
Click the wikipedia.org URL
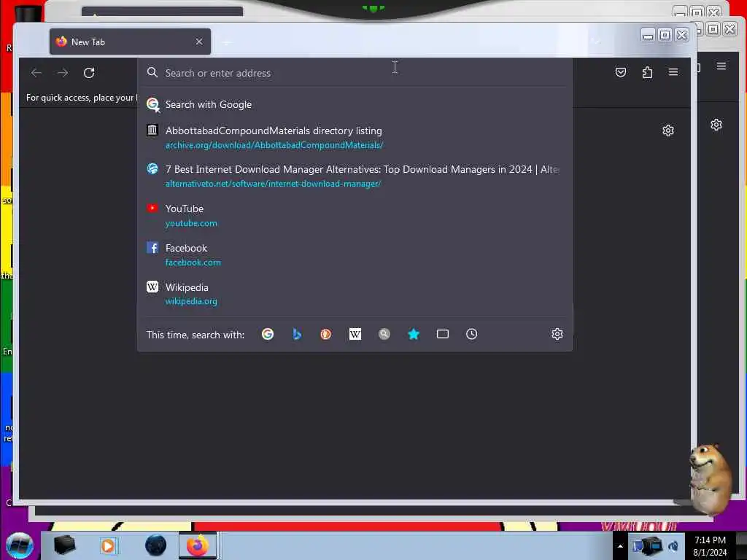point(191,301)
